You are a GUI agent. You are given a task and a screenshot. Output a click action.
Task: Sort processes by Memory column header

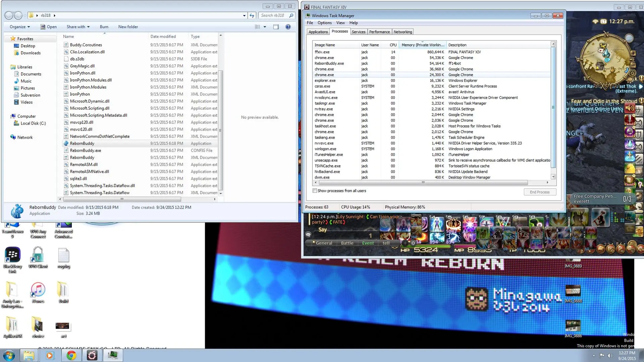click(x=423, y=45)
